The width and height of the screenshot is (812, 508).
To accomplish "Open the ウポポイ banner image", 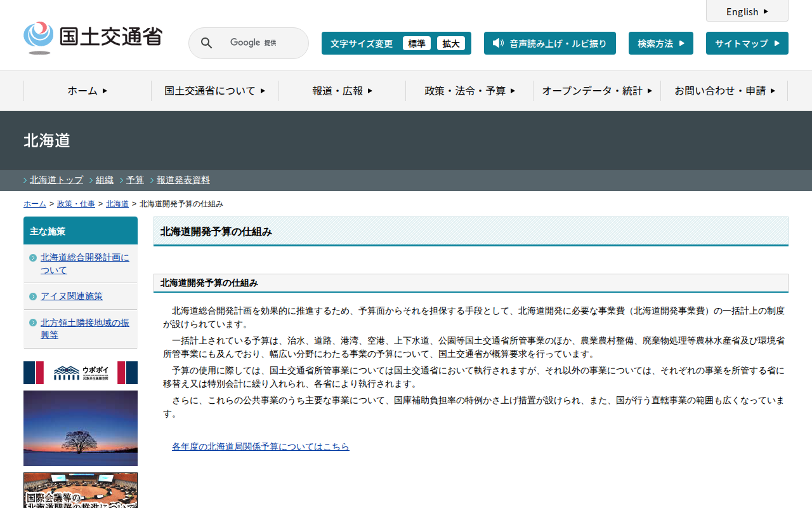I will coord(81,373).
